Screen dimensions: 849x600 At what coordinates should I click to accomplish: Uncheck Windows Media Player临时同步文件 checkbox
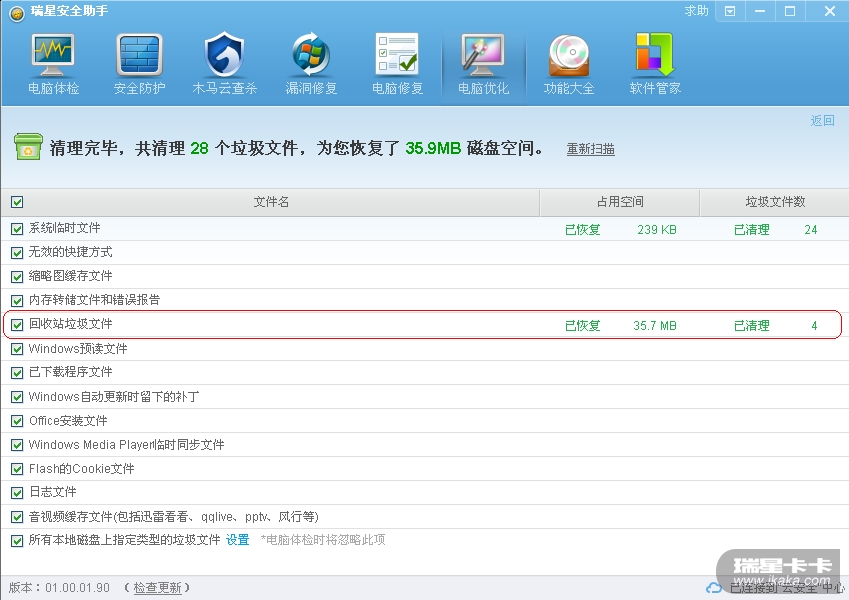click(17, 445)
